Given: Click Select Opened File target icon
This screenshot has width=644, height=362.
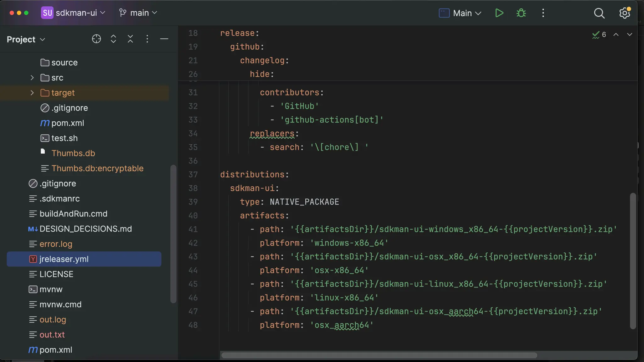Looking at the screenshot, I should tap(96, 39).
